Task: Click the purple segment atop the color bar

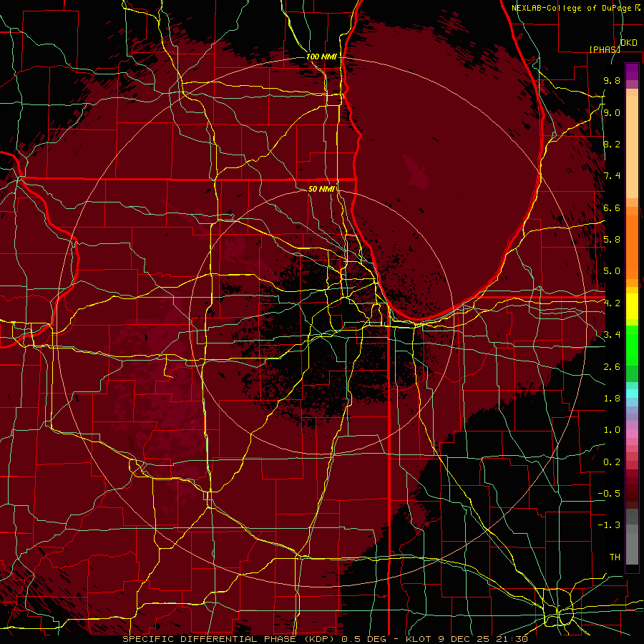Action: pyautogui.click(x=632, y=72)
